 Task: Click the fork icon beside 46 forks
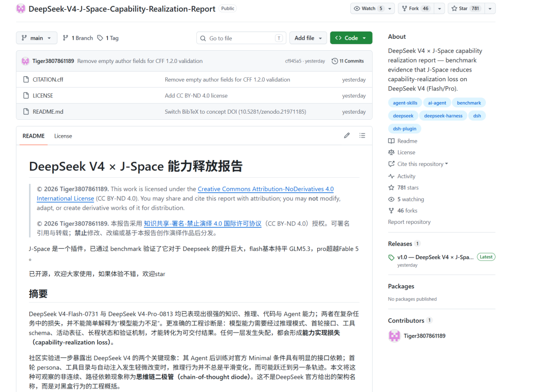tap(391, 211)
